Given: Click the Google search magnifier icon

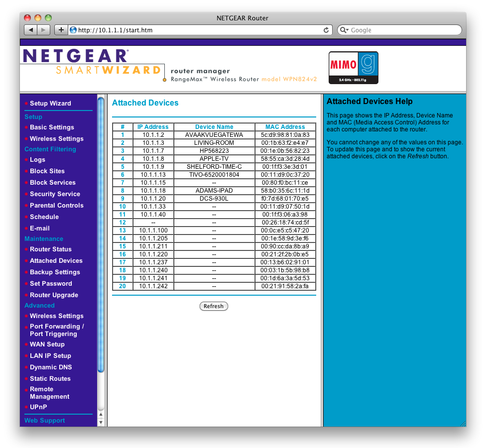Looking at the screenshot, I should [x=344, y=30].
